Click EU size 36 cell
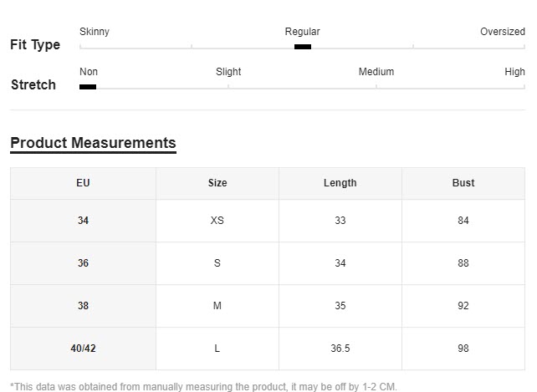 (83, 263)
